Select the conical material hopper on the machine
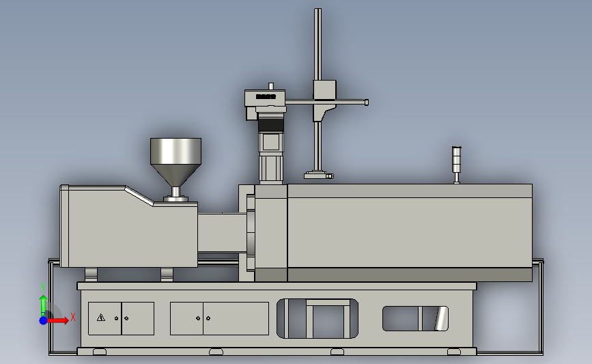 [x=175, y=163]
